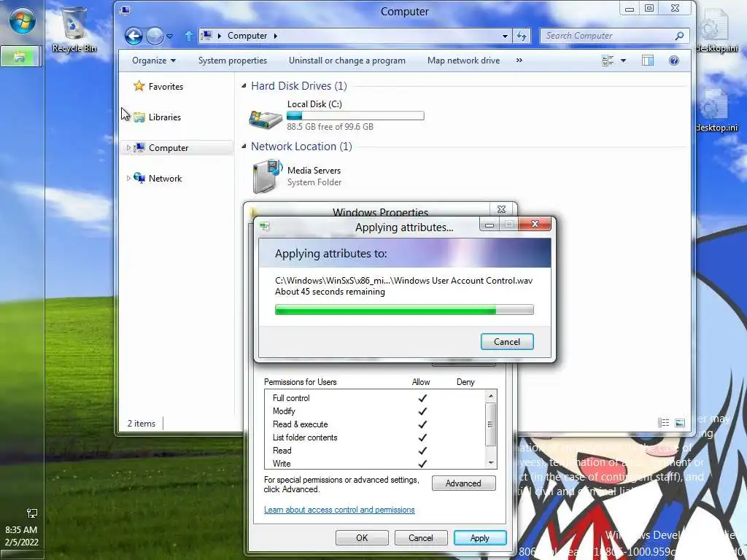Close the Applying attributes dialog
Viewport: 747px width, 560px height.
pyautogui.click(x=535, y=225)
